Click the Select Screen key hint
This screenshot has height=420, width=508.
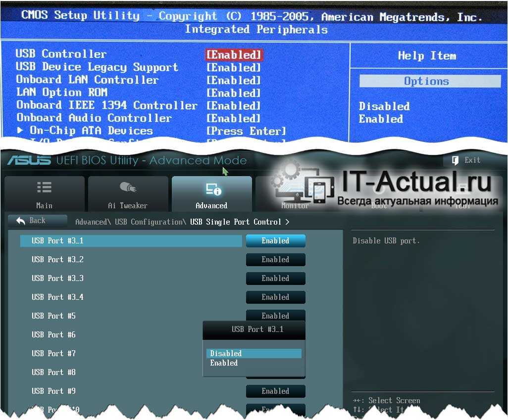(x=387, y=401)
